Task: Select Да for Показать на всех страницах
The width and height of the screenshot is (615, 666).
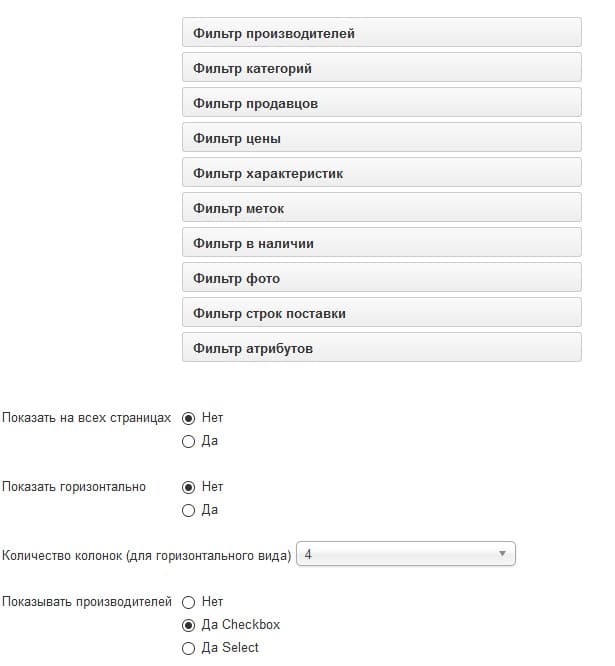Action: 189,442
